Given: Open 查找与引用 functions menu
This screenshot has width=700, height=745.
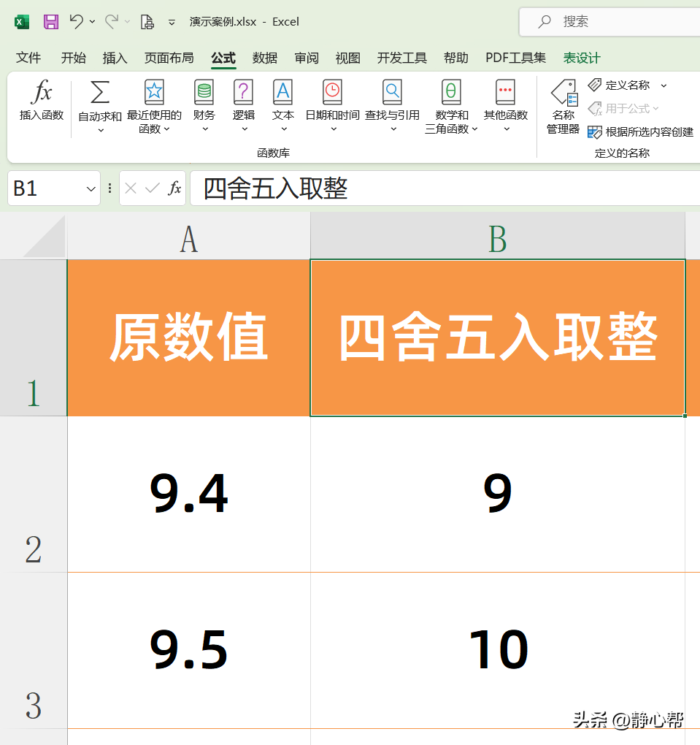Looking at the screenshot, I should tap(392, 106).
